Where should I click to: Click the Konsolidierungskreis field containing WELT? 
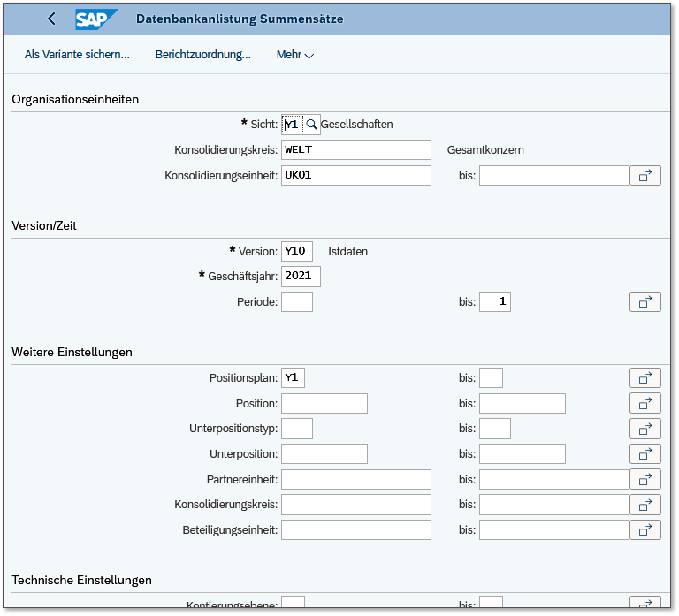tap(355, 150)
